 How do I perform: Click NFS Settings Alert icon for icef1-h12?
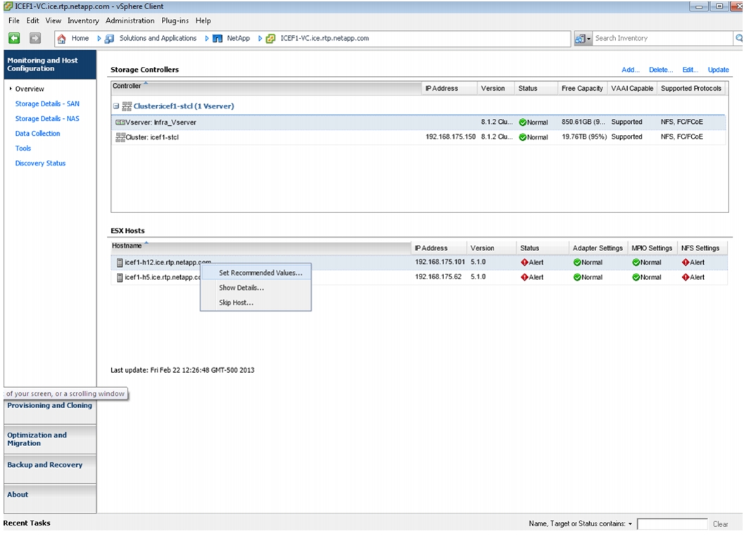tap(685, 262)
